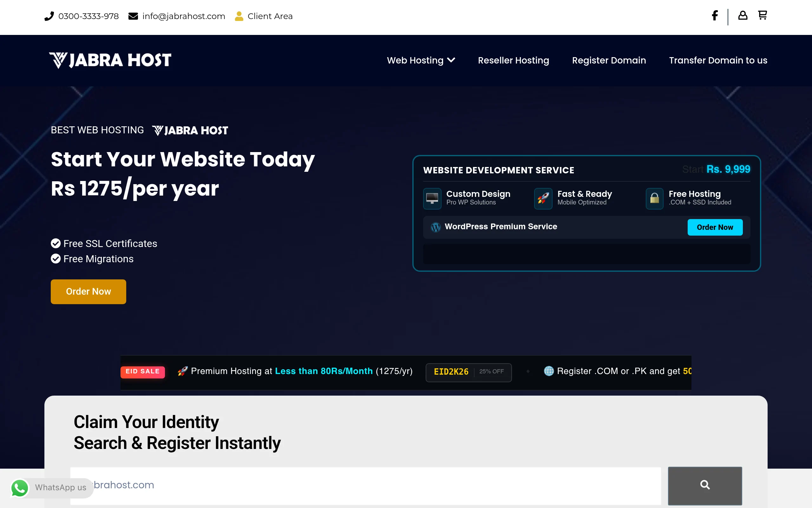This screenshot has width=812, height=508.
Task: Click the Fast & Ready rocket icon
Action: 543,198
